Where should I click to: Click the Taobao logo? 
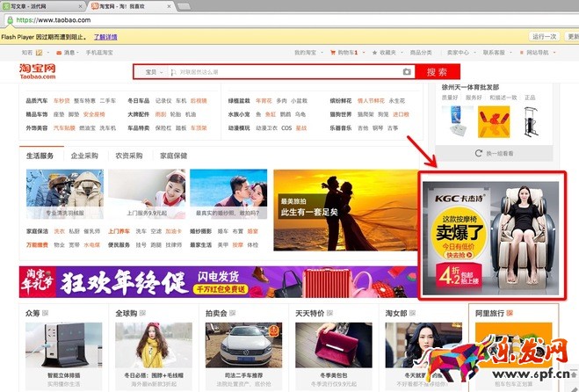[37, 71]
